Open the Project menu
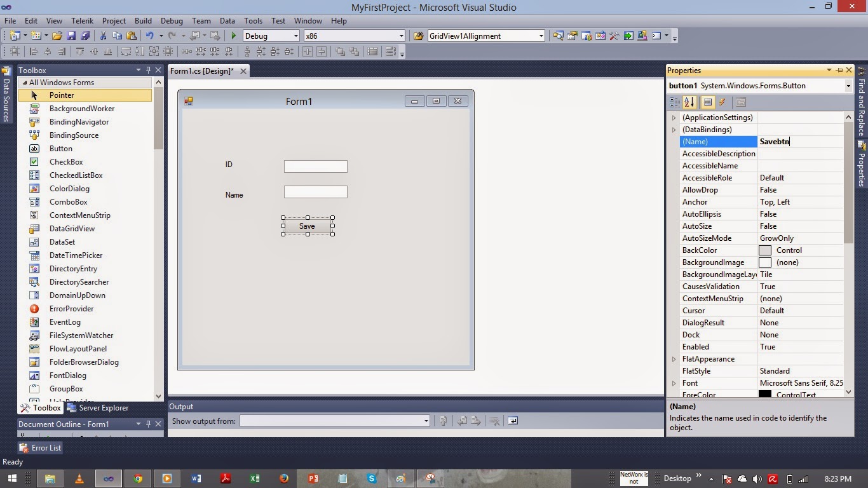This screenshot has height=488, width=868. 114,21
